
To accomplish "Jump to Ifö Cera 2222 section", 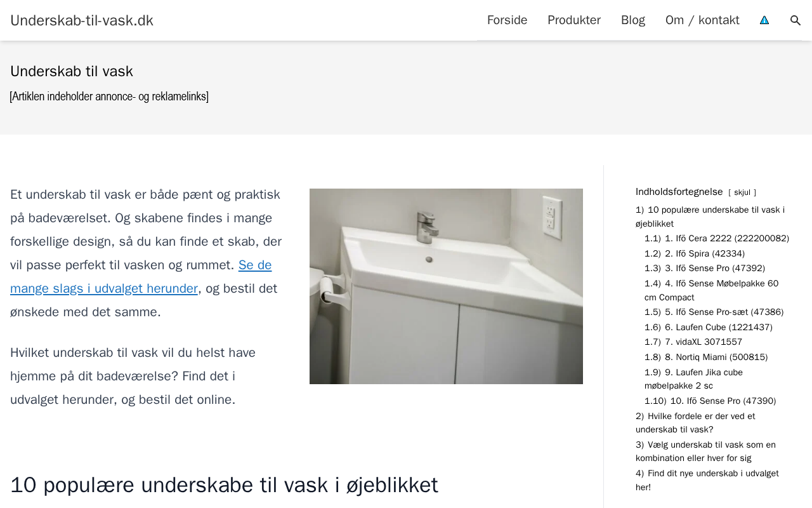I will 717,239.
